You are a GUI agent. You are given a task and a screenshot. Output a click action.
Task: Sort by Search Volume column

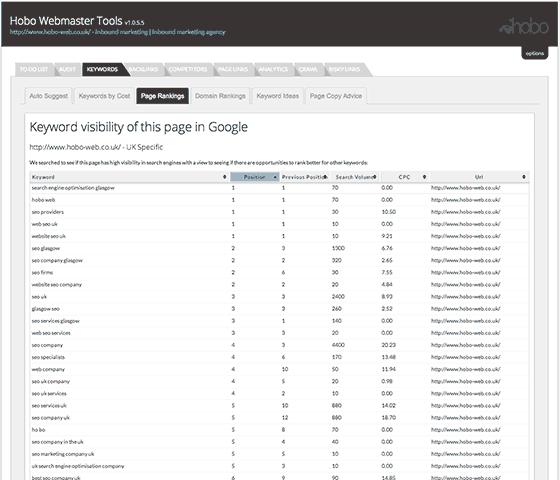[356, 177]
